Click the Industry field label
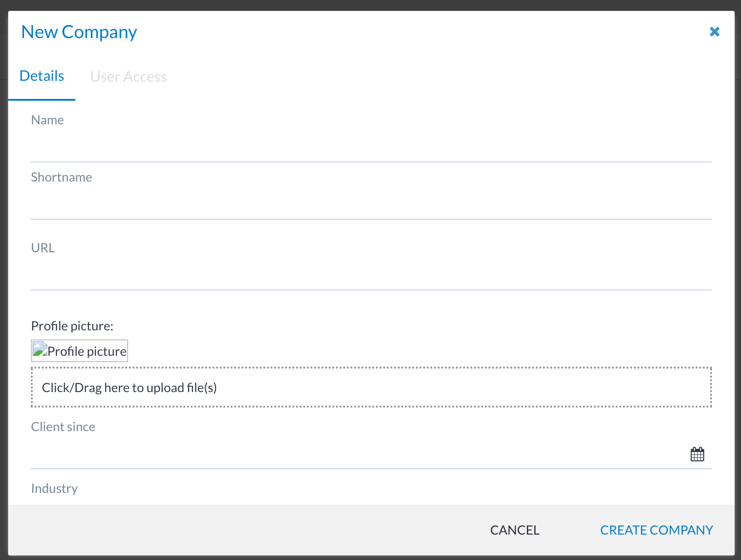 [54, 489]
